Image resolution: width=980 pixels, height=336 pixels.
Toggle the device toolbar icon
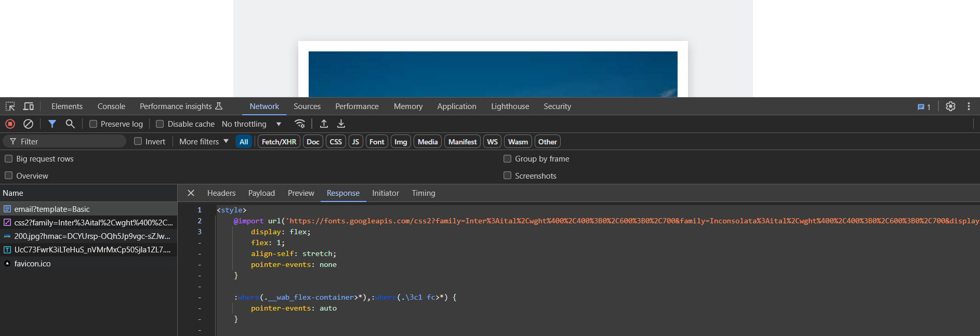click(x=29, y=106)
